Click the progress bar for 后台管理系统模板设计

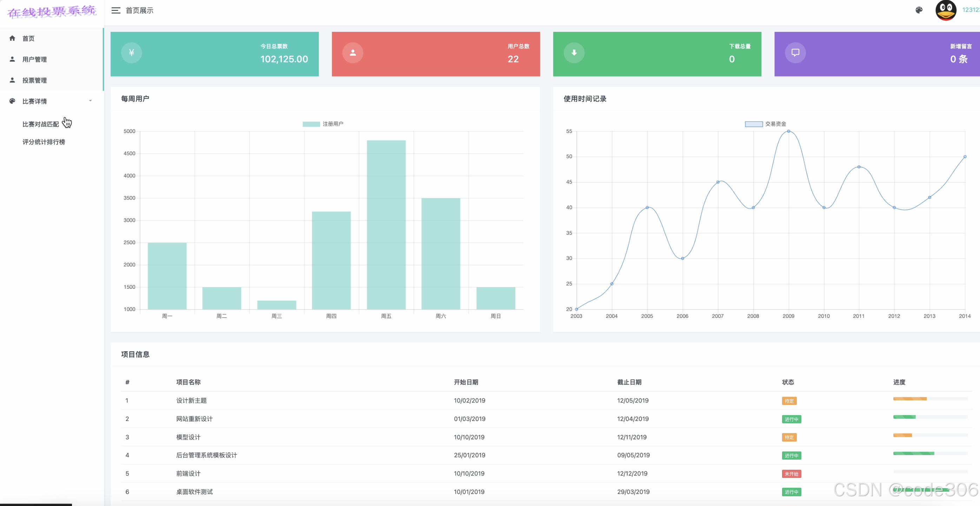tap(931, 453)
